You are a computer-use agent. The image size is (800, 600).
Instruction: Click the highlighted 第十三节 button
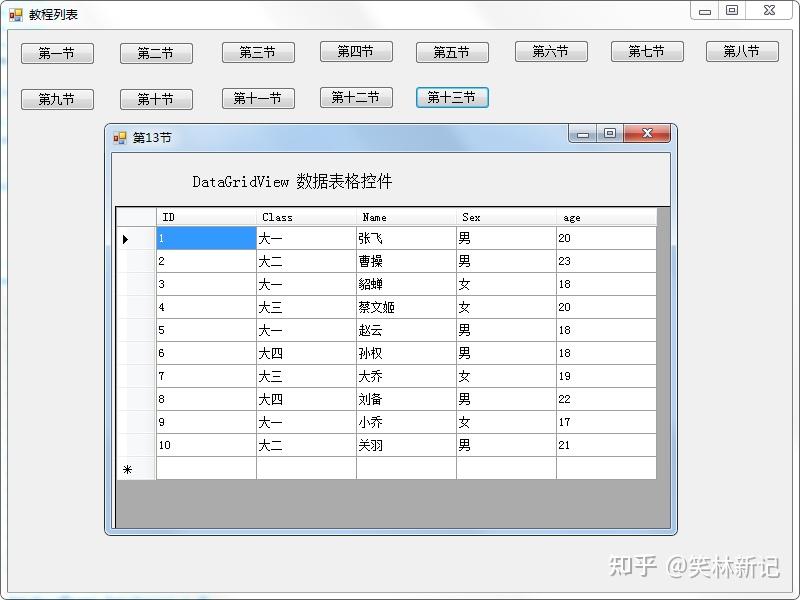click(x=452, y=98)
